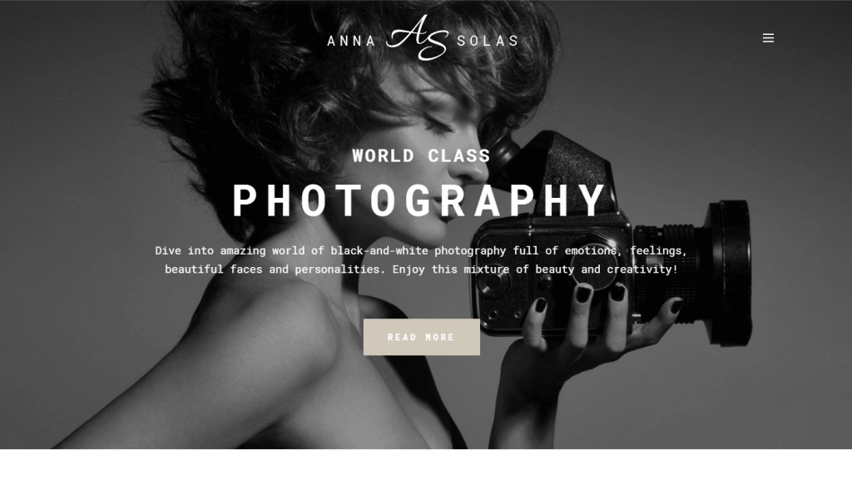Select the WORLD CLASS subtitle
This screenshot has width=852, height=504.
pos(421,156)
